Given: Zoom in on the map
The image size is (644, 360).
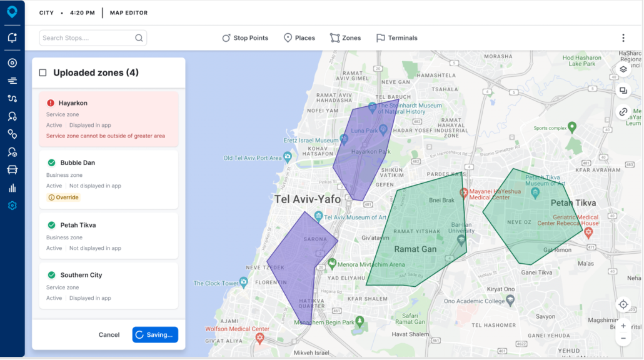Looking at the screenshot, I should (623, 326).
